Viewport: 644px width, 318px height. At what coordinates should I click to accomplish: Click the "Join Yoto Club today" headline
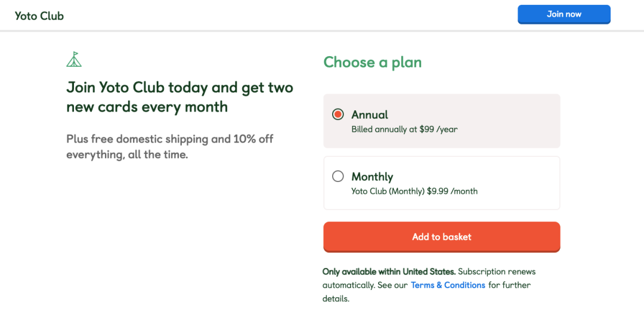[x=179, y=88]
